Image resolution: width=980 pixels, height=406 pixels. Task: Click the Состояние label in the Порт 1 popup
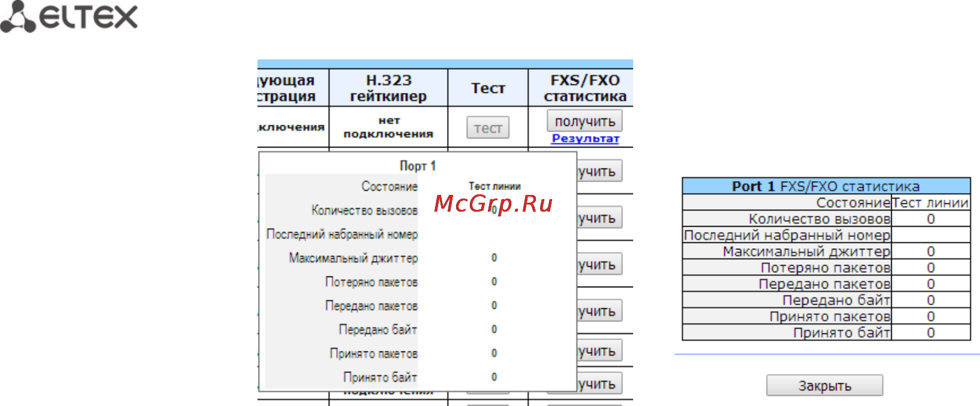[x=389, y=187]
